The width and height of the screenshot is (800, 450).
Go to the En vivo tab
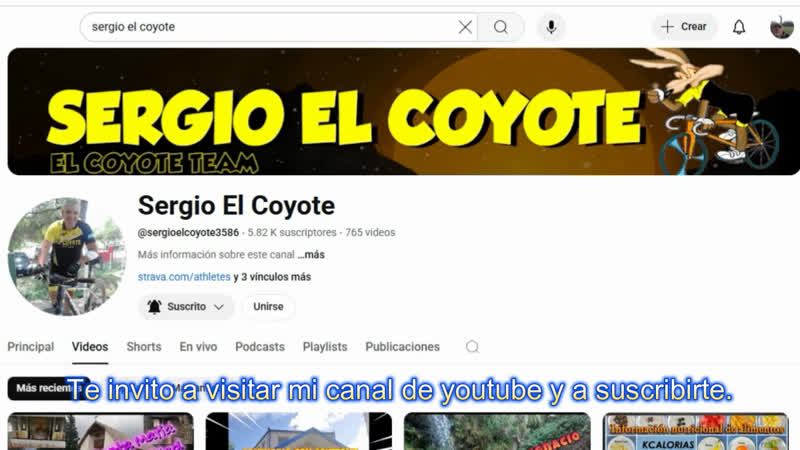pos(198,347)
